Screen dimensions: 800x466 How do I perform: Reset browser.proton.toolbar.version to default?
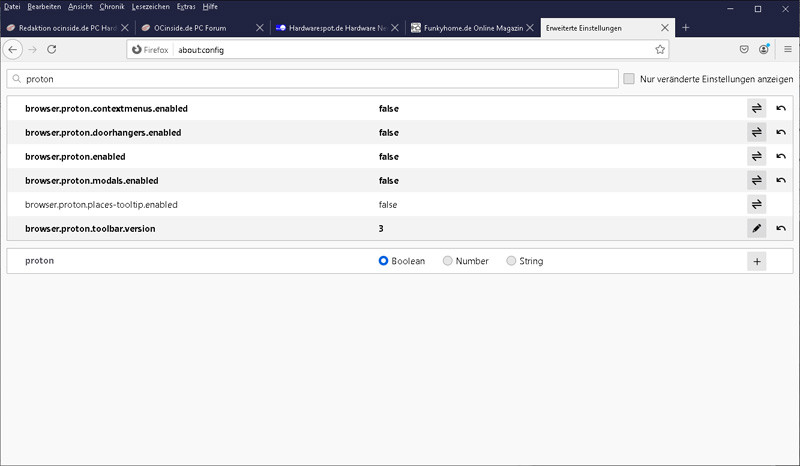(781, 228)
